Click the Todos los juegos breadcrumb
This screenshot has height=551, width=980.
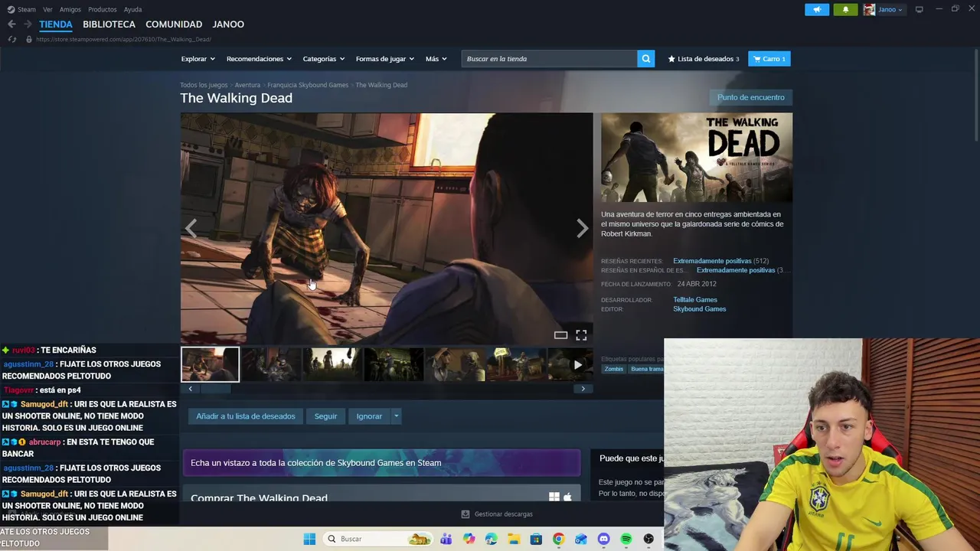[204, 85]
